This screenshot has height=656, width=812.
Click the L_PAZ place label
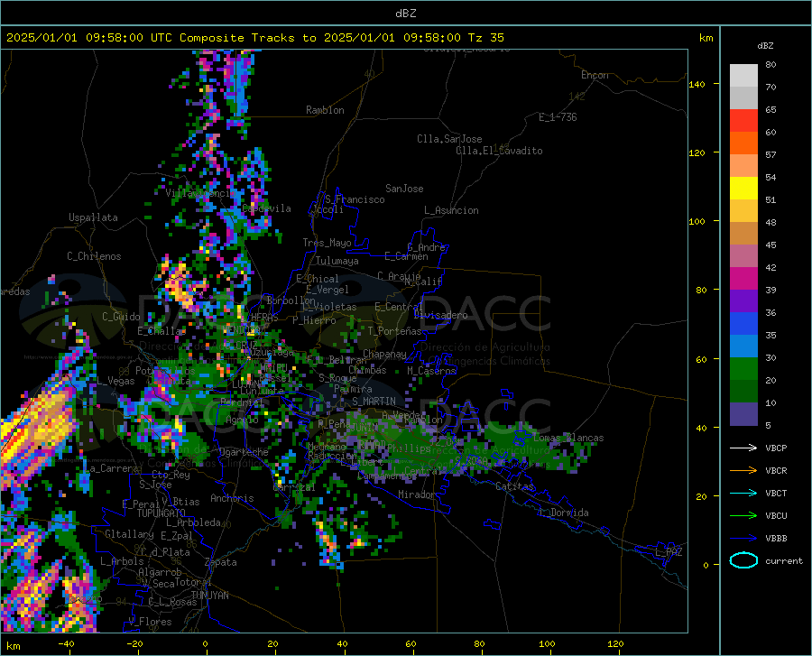(x=669, y=552)
